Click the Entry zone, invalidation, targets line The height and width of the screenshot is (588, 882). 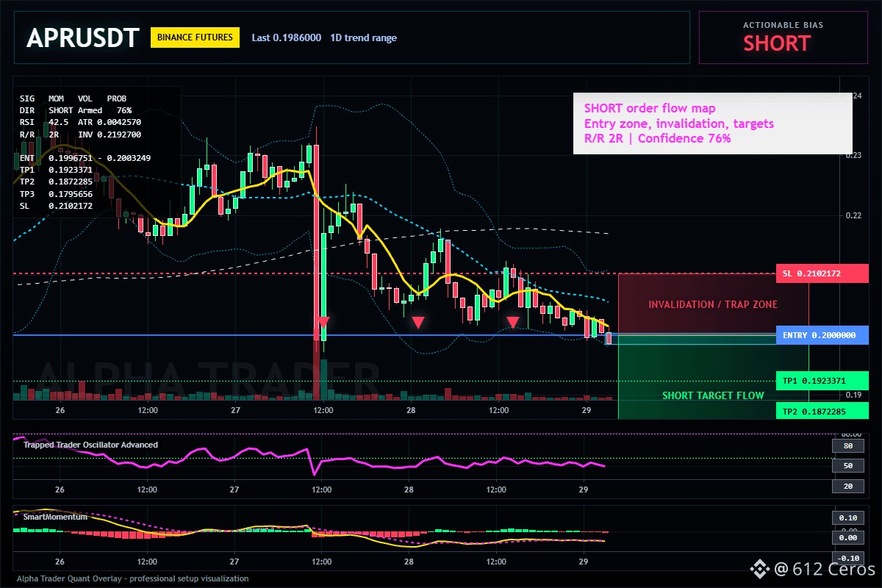(x=679, y=123)
